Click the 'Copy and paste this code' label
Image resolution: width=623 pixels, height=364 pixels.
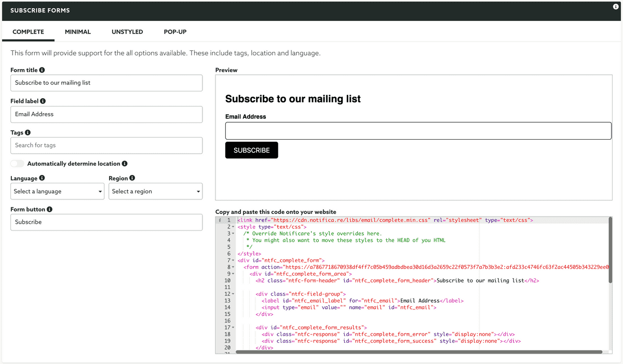point(276,212)
